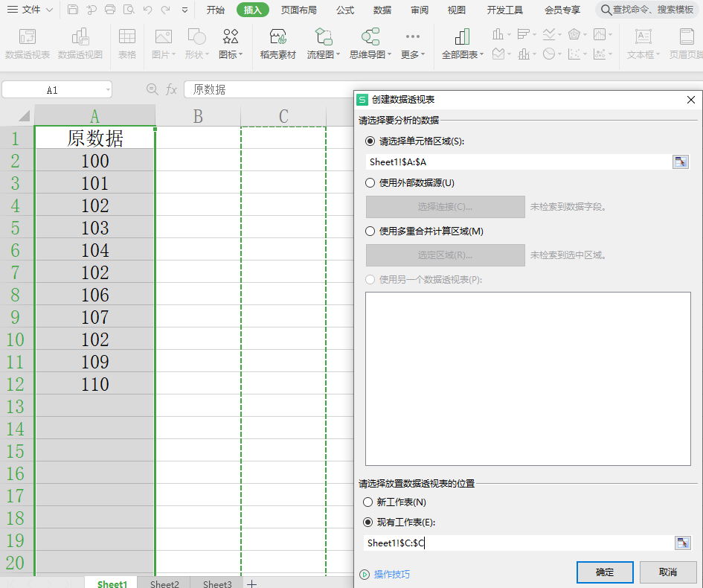Switch to Sheet2 worksheet tab
703x588 pixels.
[164, 584]
